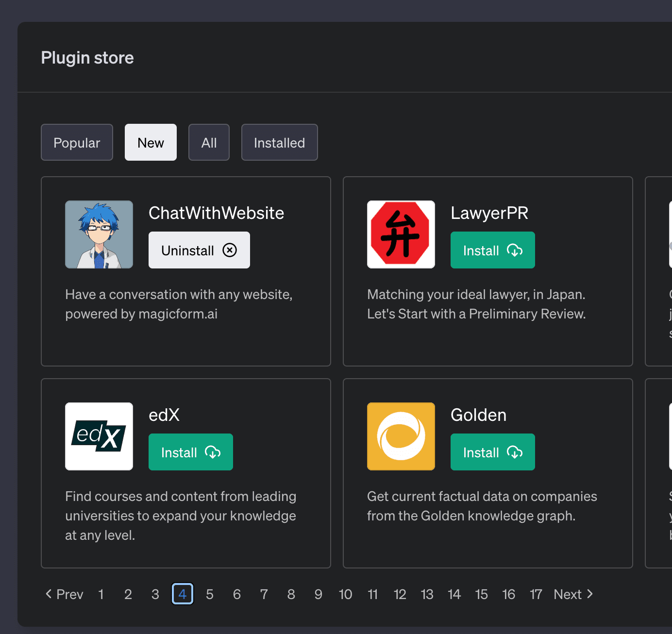Screen dimensions: 672x634
Task: Select current page 4 in pagination
Action: click(x=183, y=594)
